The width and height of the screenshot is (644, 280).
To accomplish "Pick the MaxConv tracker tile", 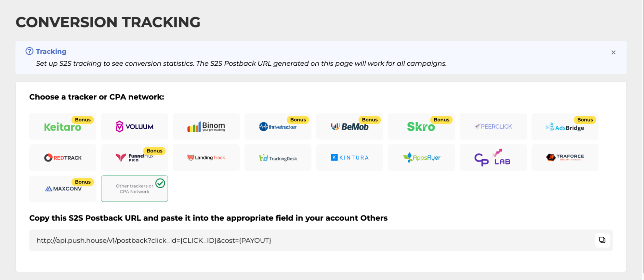I will pos(62,189).
